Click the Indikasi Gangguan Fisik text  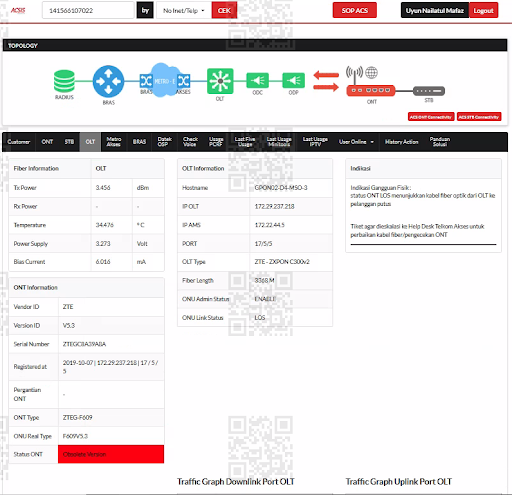(x=381, y=188)
